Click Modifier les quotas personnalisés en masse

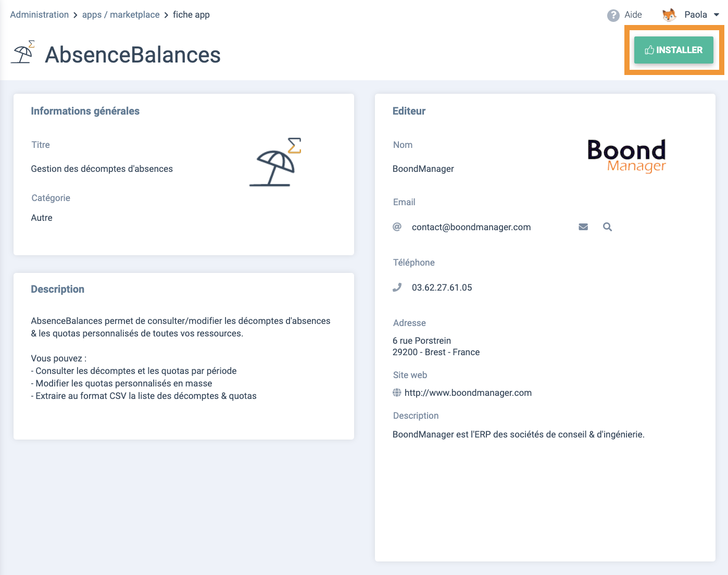click(121, 383)
